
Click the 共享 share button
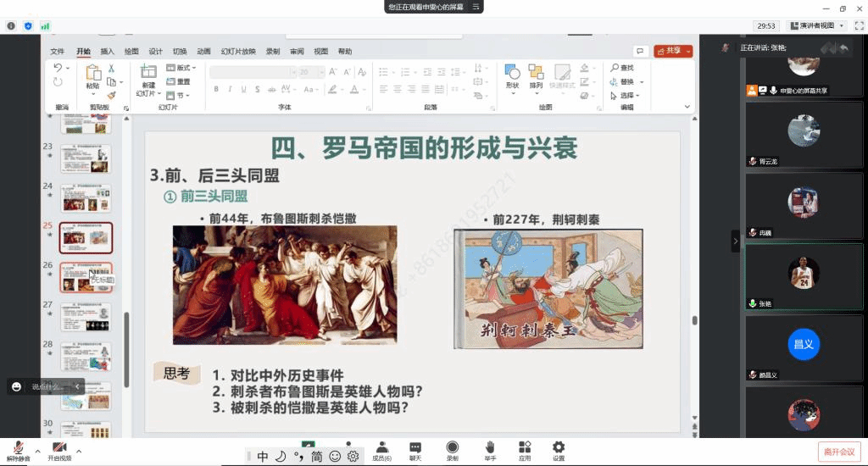point(673,51)
